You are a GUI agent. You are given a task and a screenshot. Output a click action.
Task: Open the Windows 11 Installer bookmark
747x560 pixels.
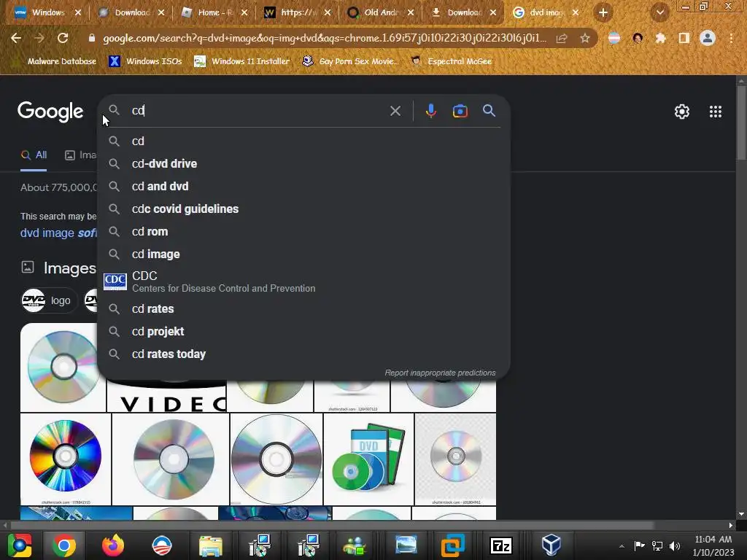(x=242, y=61)
